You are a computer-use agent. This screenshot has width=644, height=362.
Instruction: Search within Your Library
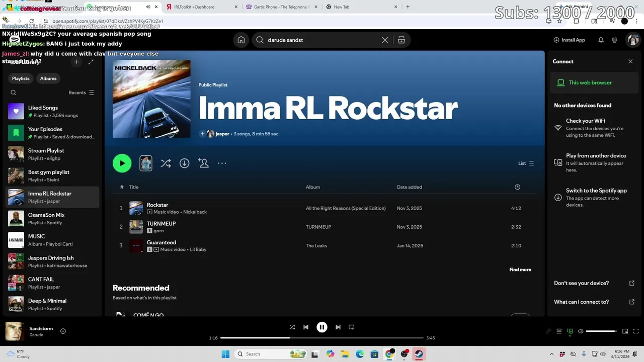(x=14, y=93)
